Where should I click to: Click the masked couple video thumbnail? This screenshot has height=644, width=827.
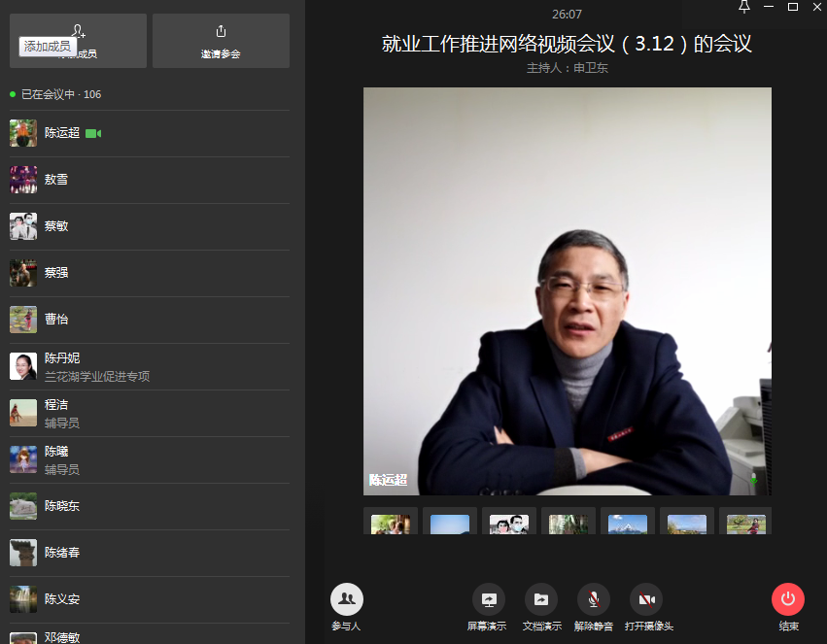508,522
